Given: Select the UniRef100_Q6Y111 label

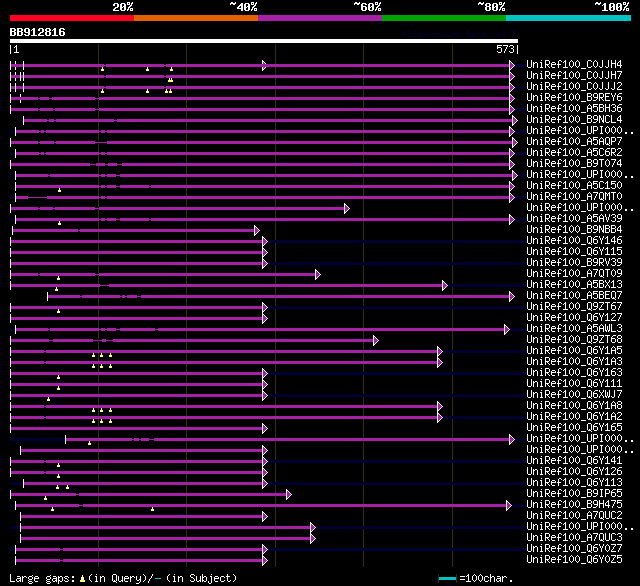Looking at the screenshot, I should point(574,384).
